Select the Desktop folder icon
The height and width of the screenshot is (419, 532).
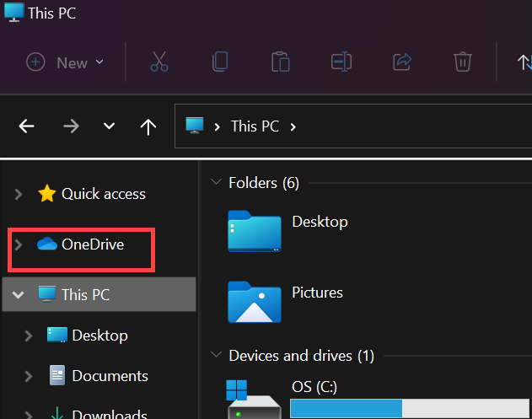[255, 231]
